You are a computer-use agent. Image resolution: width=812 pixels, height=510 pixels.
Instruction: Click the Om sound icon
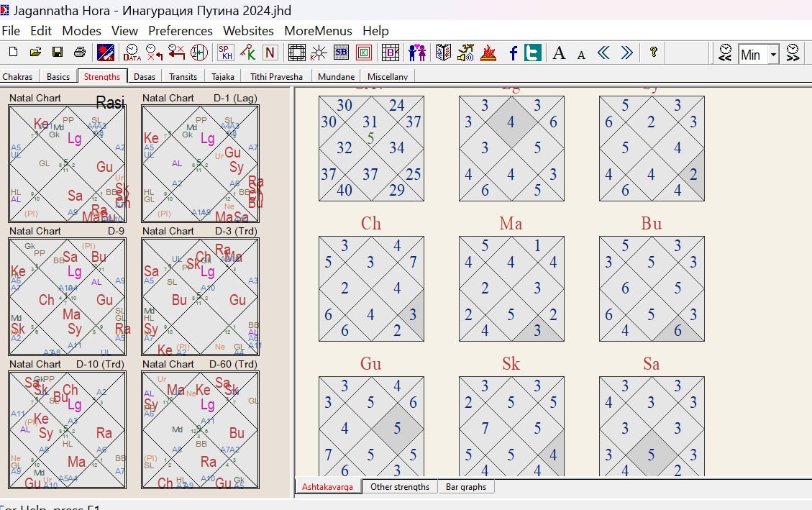(466, 53)
